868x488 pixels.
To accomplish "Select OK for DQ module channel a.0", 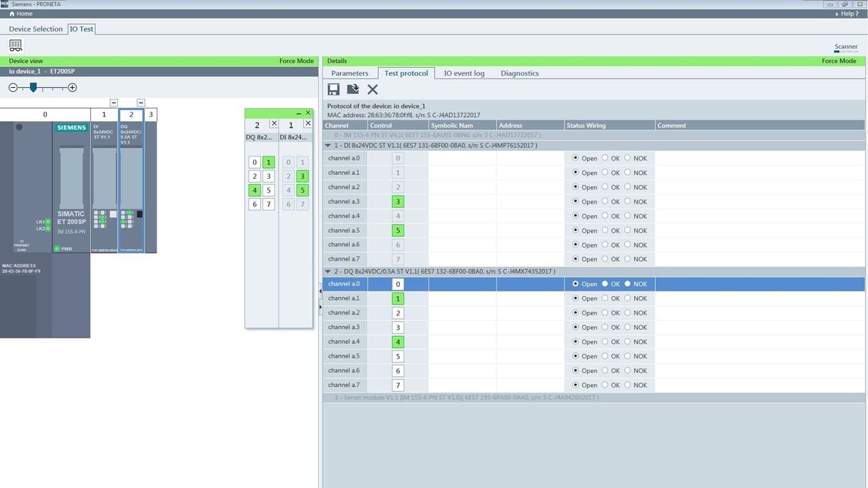I will click(605, 283).
